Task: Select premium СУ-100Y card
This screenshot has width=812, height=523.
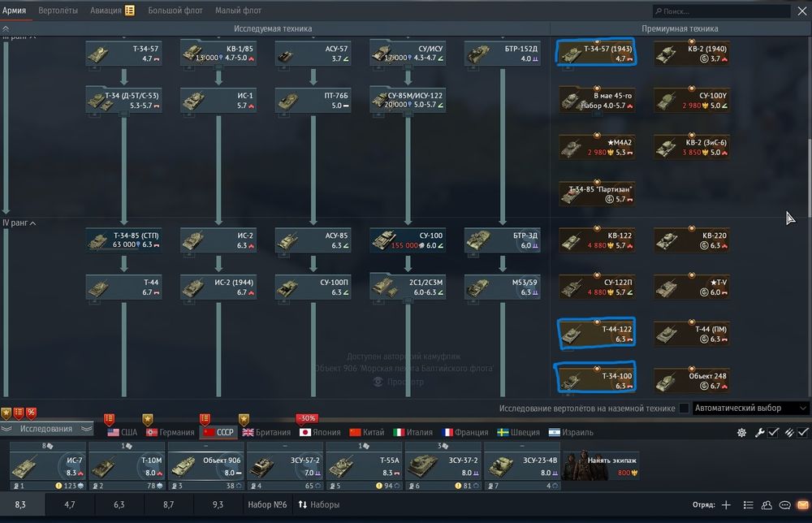Action: click(692, 101)
